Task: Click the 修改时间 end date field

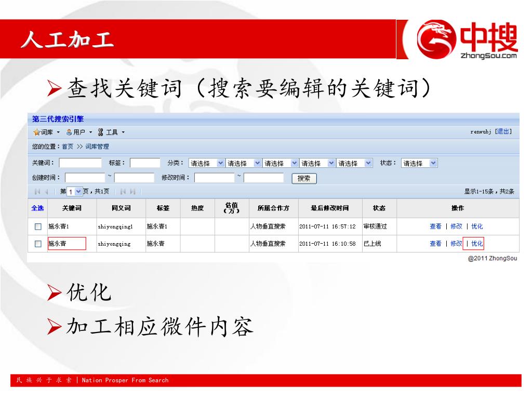Action: (263, 178)
